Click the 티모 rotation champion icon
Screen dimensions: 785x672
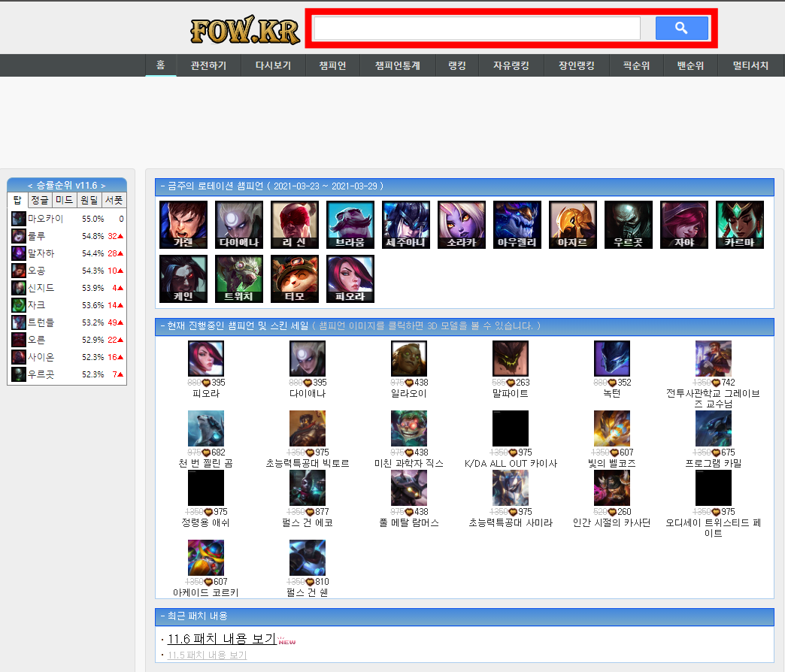pyautogui.click(x=295, y=279)
